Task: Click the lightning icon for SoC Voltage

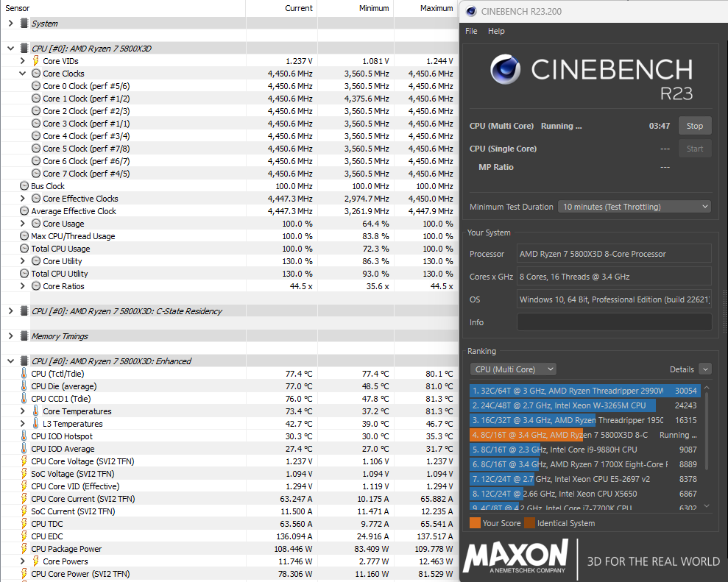Action: click(x=24, y=474)
